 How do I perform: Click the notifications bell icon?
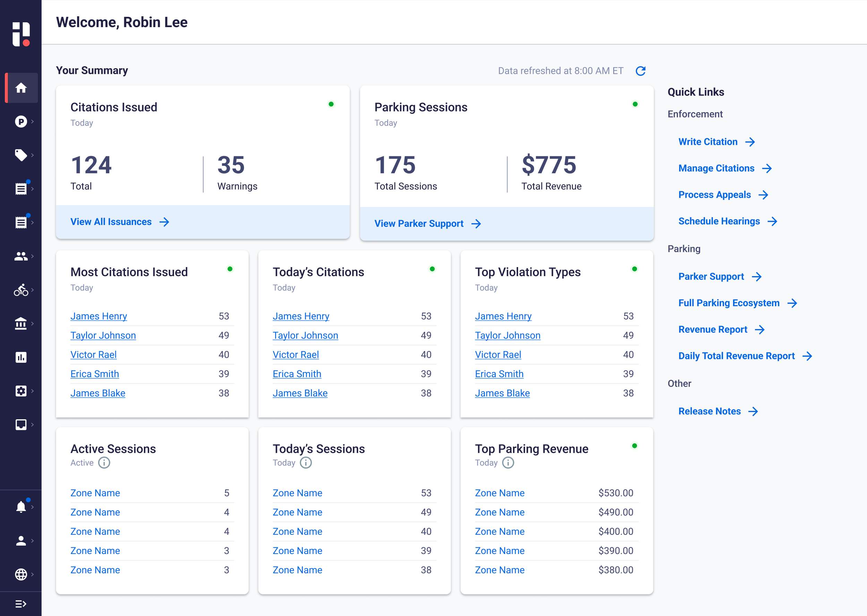point(21,507)
